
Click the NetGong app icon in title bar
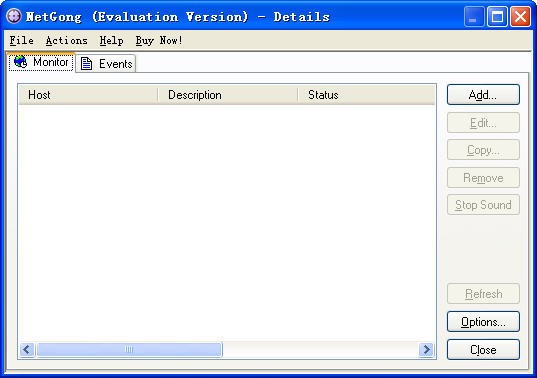point(14,16)
